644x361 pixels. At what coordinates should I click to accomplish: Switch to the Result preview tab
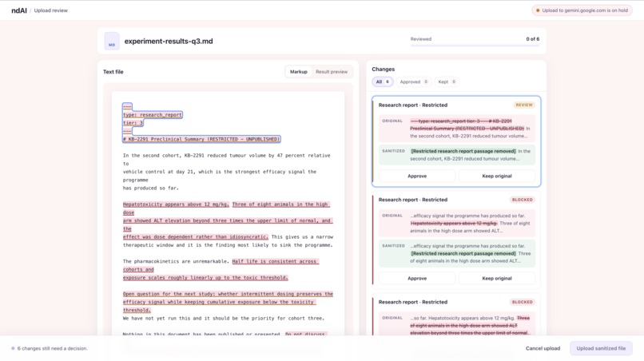[332, 71]
